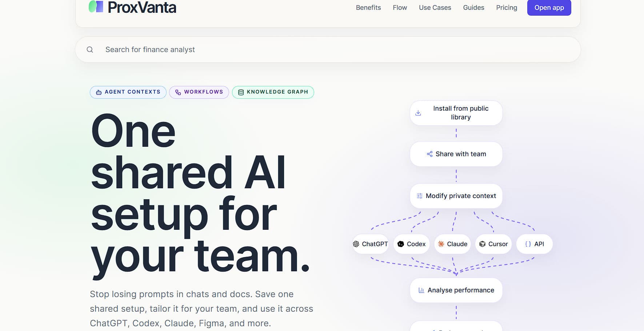Select the API chip
Image resolution: width=644 pixels, height=331 pixels.
[535, 244]
